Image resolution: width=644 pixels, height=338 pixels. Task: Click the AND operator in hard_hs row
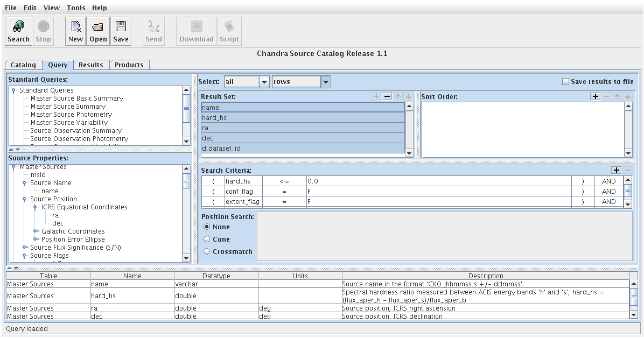tap(608, 181)
